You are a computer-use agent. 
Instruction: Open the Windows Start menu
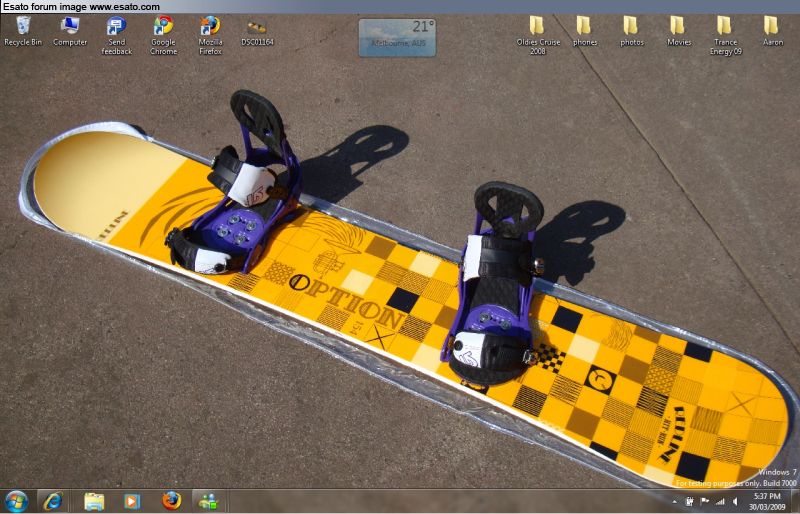16,500
